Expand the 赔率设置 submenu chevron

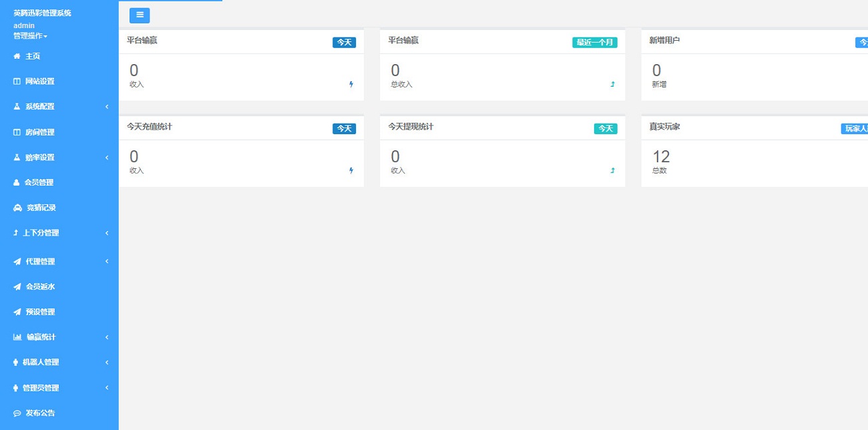[x=107, y=158]
